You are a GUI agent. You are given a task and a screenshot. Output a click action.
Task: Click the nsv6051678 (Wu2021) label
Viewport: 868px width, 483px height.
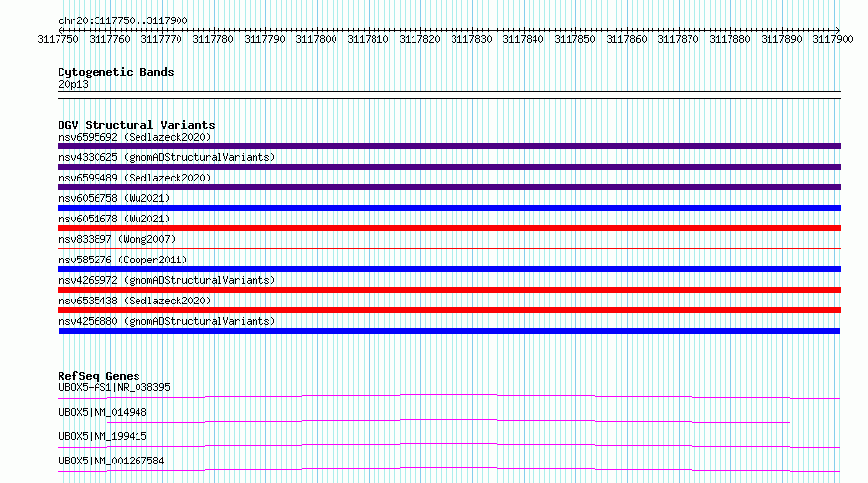click(114, 219)
